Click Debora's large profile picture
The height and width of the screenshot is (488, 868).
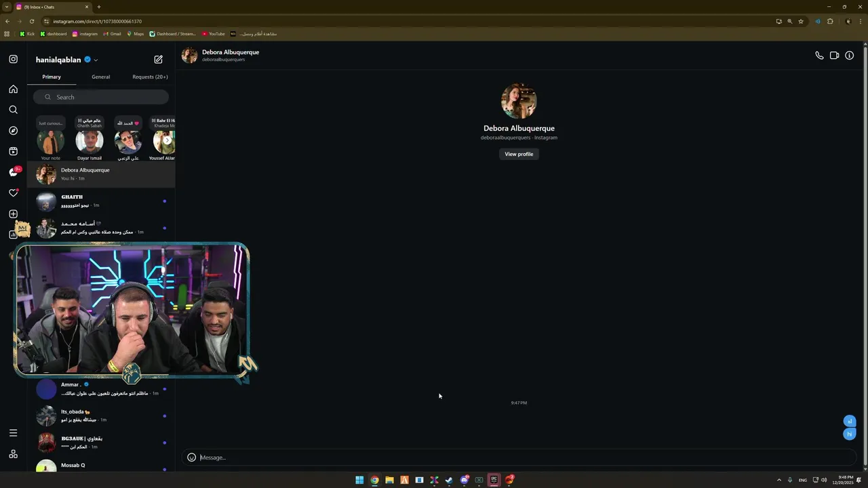point(519,101)
